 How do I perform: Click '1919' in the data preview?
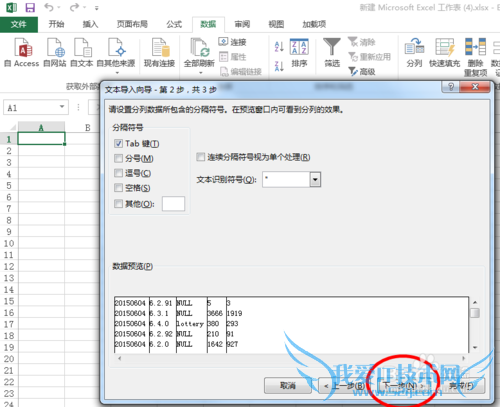[x=234, y=313]
